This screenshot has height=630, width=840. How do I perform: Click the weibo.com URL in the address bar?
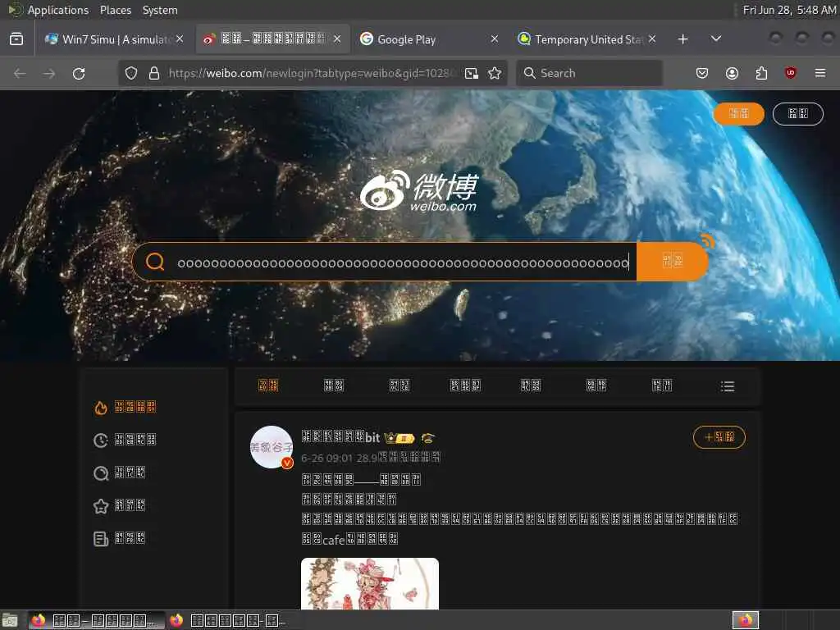313,73
